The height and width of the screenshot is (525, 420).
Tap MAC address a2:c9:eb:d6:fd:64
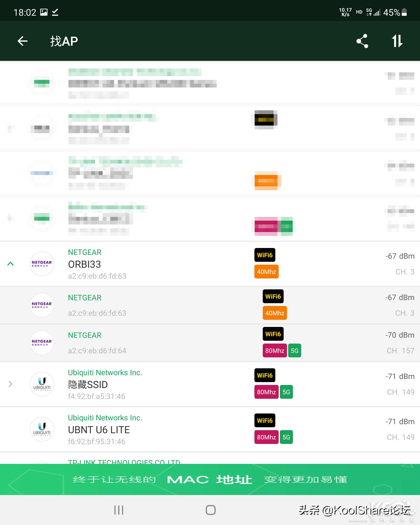click(97, 351)
